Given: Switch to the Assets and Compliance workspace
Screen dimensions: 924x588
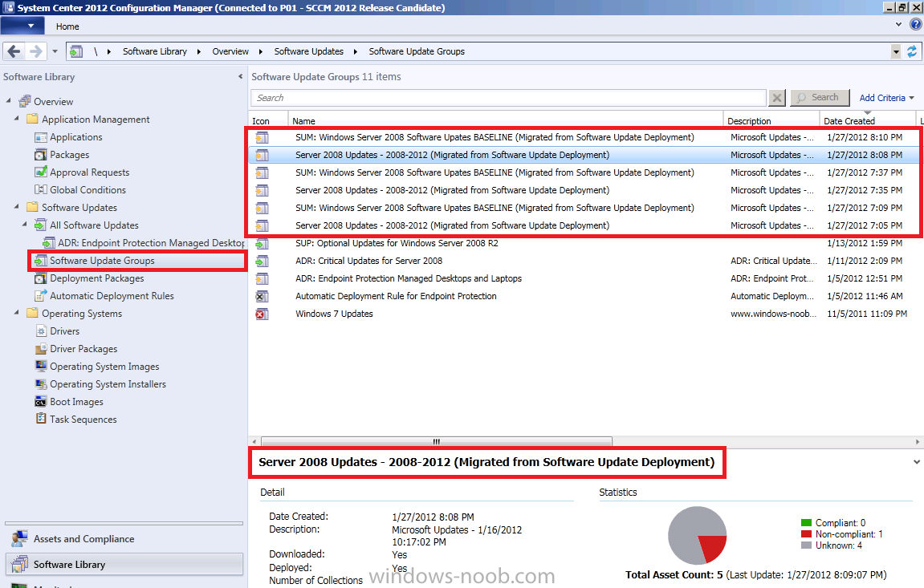Looking at the screenshot, I should pyautogui.click(x=124, y=538).
